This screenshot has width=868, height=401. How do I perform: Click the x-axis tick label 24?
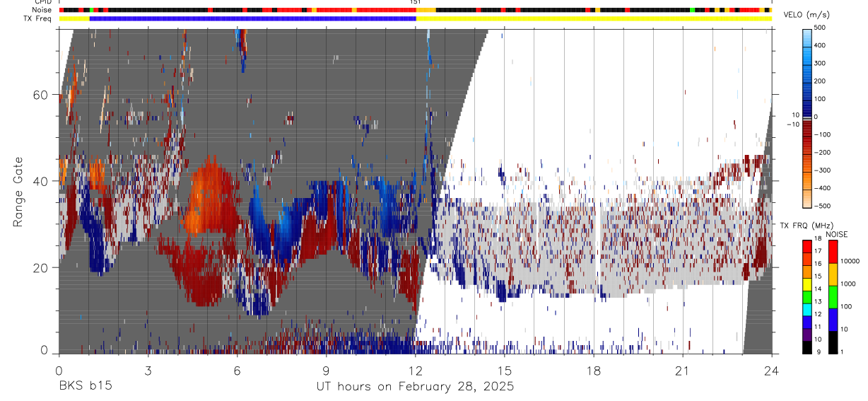coord(772,371)
